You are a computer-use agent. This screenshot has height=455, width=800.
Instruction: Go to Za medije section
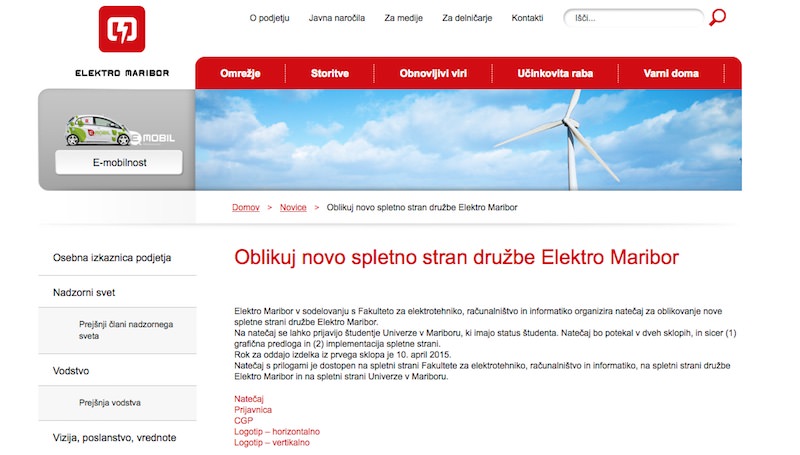coord(404,18)
